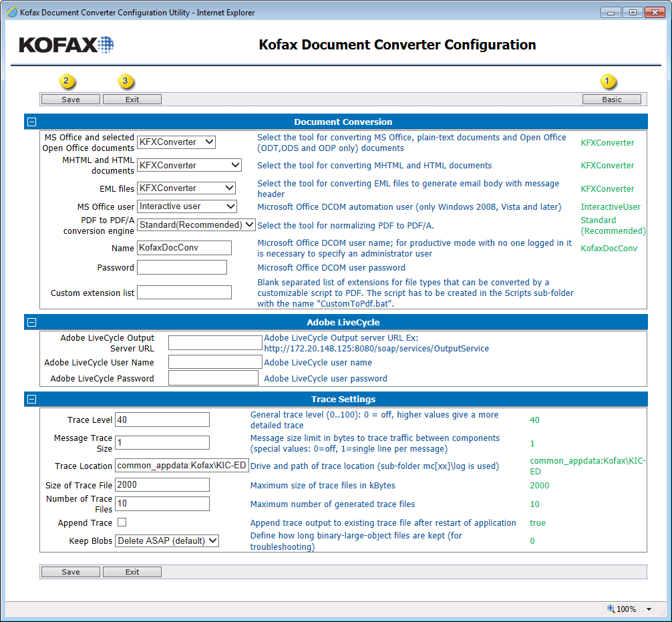Viewport: 672px width, 622px height.
Task: Click the Internet Explorer title bar icon
Action: point(12,13)
